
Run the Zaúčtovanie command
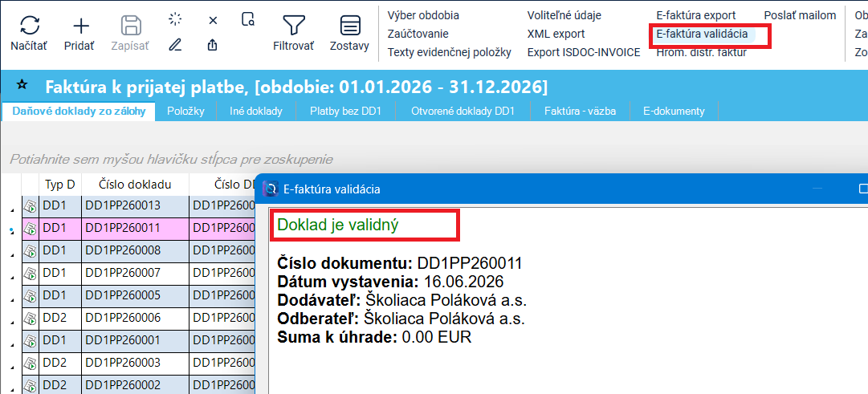click(x=418, y=34)
